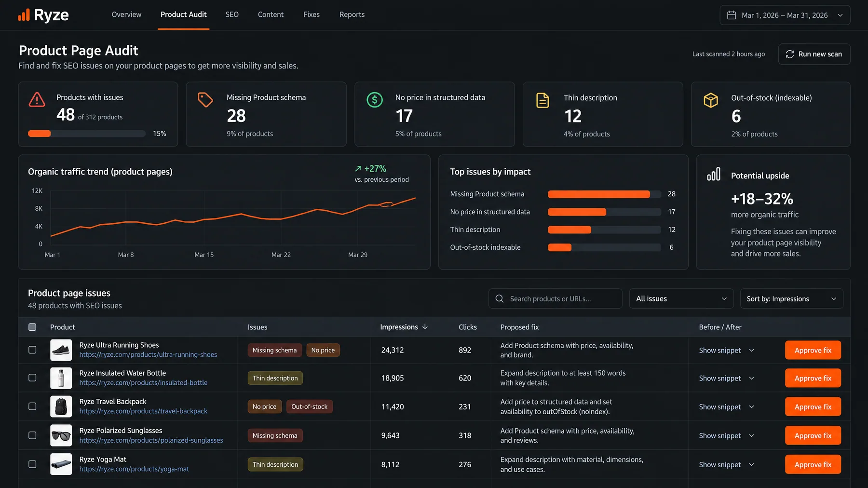Open the Insulated Water Bottle thumbnail
The width and height of the screenshot is (868, 488).
pyautogui.click(x=61, y=378)
